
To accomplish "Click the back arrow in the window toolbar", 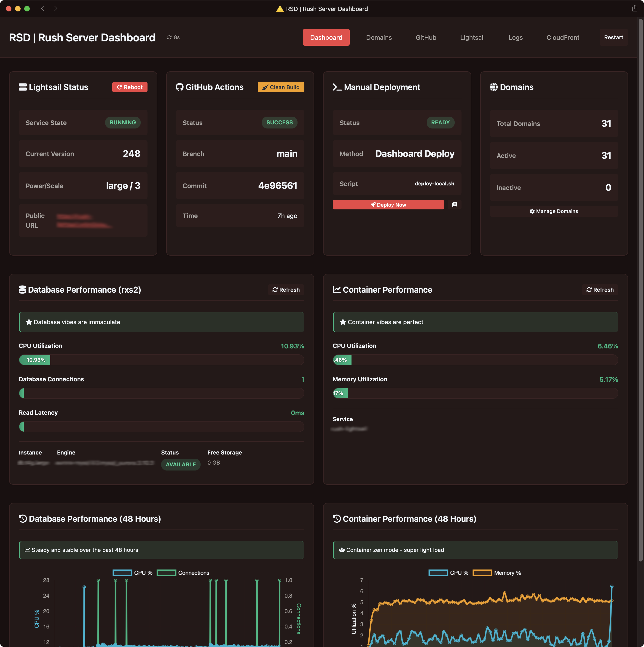I will click(x=43, y=9).
